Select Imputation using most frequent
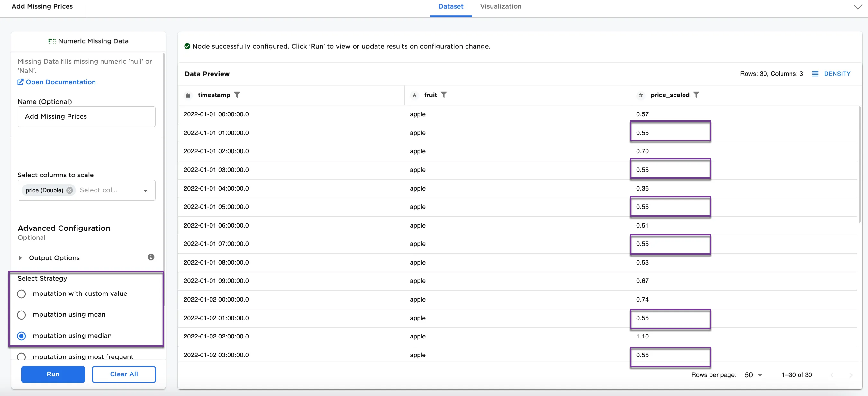This screenshot has width=868, height=396. [21, 356]
